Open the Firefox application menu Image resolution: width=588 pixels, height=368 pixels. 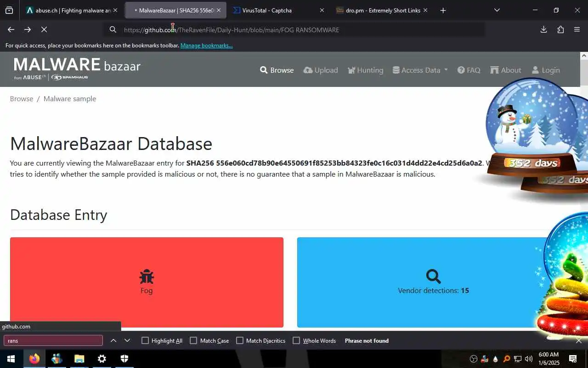coord(577,29)
